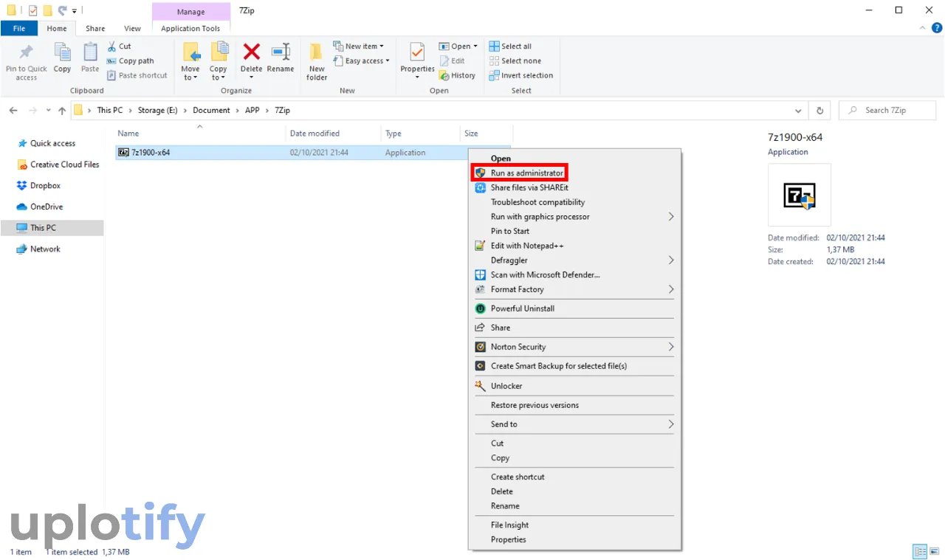Click the Cut scissors icon

tap(112, 46)
